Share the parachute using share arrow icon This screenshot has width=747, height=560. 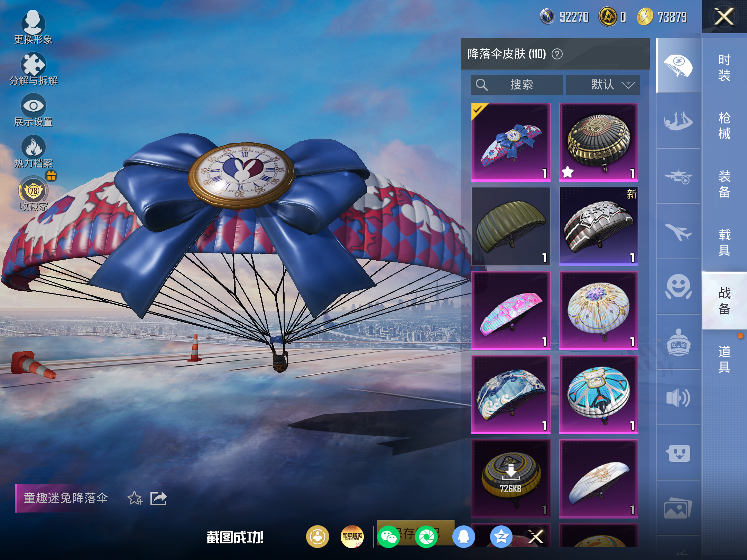coord(158,498)
